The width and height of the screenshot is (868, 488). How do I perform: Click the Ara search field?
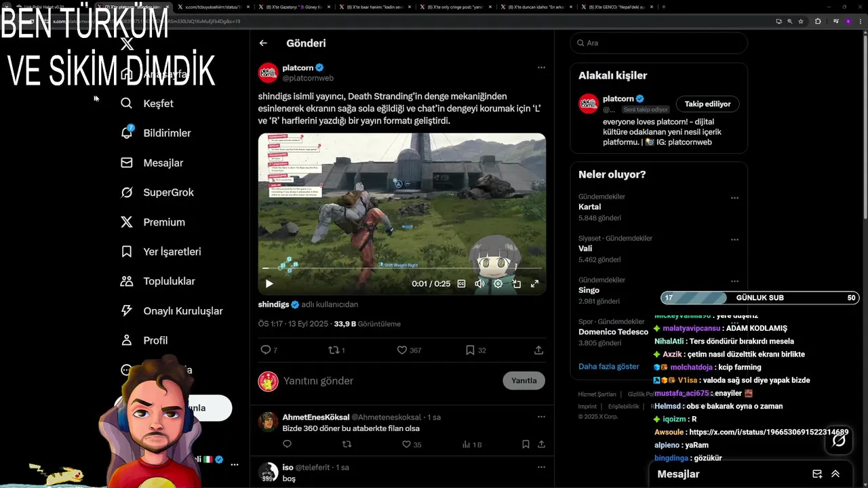[658, 43]
